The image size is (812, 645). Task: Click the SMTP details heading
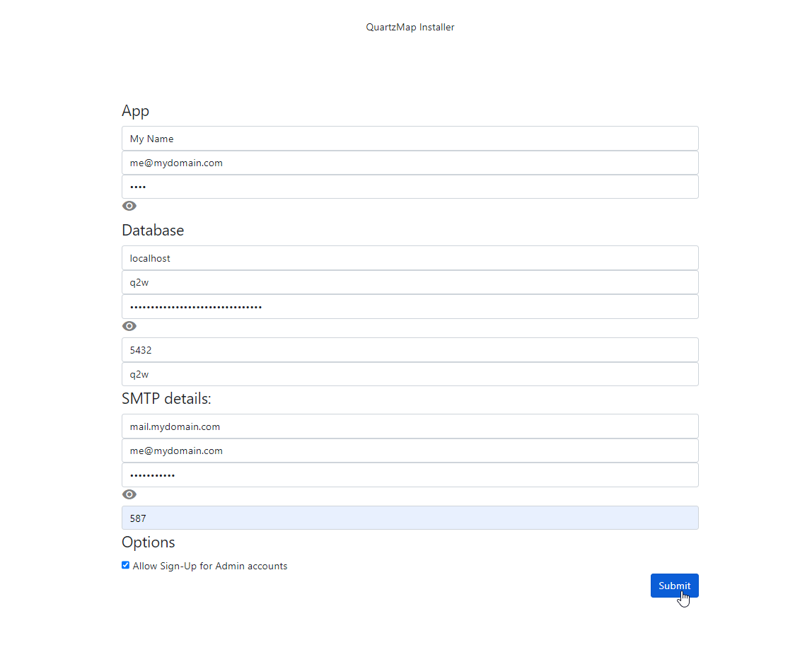point(166,399)
